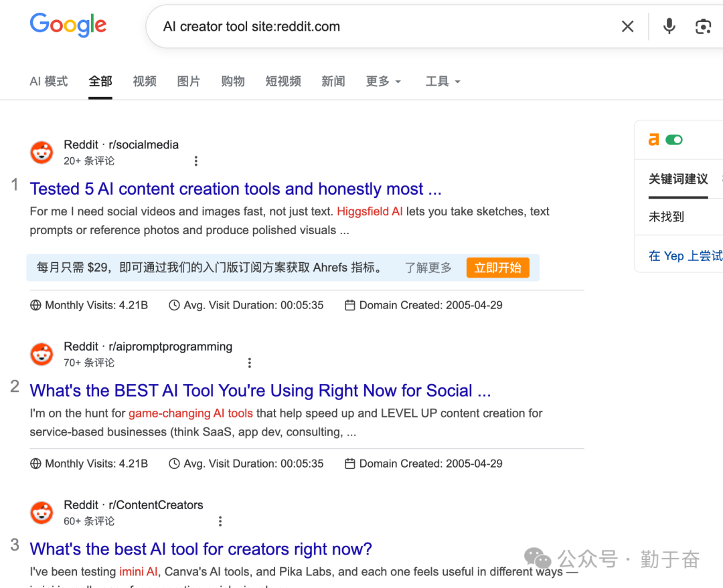
Task: Click the Google logo
Action: pos(68,25)
